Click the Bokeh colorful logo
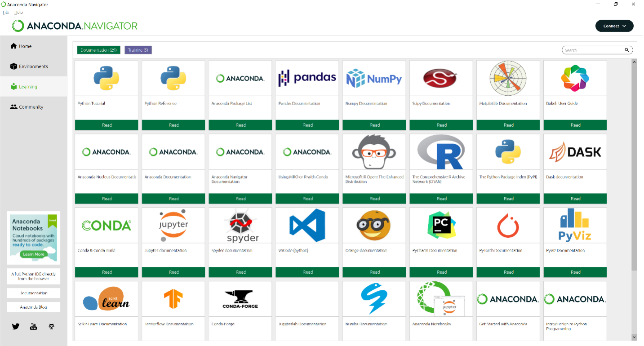This screenshot has width=644, height=346. coord(575,78)
